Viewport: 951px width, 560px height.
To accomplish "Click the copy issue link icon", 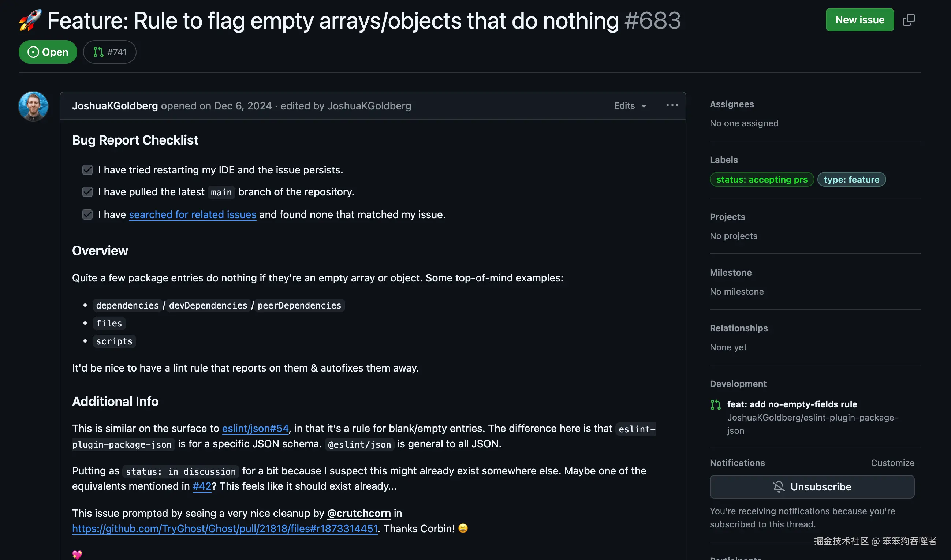I will tap(909, 20).
